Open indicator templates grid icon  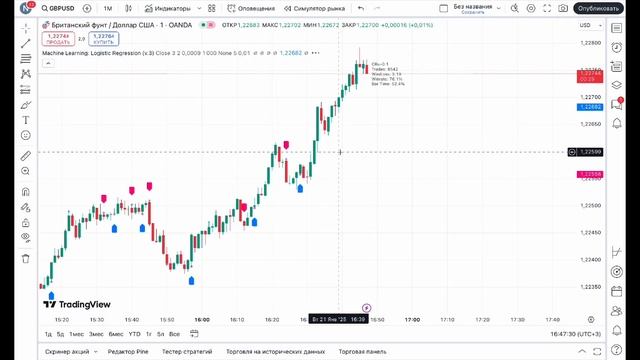(x=211, y=8)
